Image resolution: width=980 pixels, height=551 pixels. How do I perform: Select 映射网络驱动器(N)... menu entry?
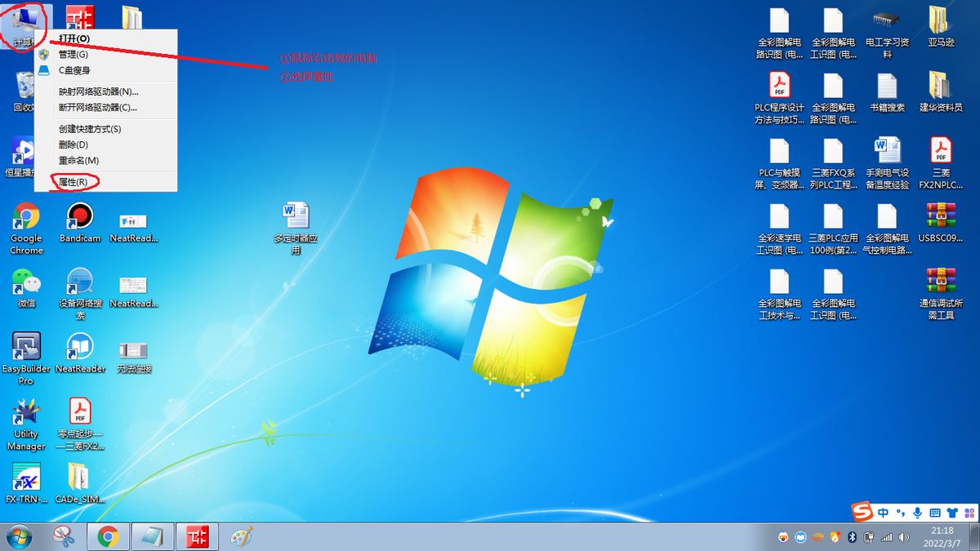coord(98,91)
